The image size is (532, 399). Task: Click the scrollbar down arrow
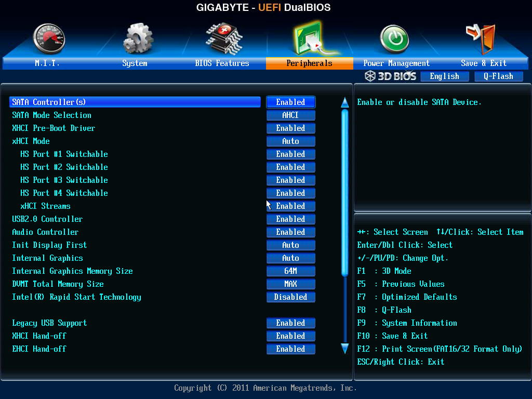pyautogui.click(x=345, y=349)
